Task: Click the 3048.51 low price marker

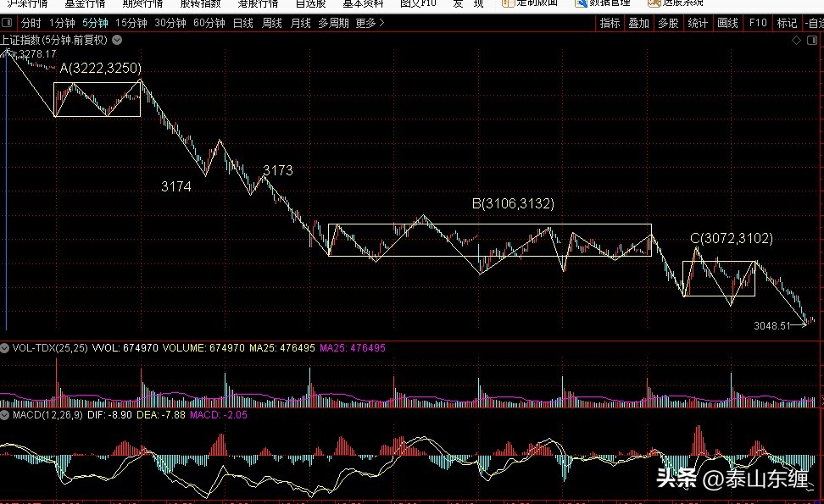Action: tap(772, 325)
